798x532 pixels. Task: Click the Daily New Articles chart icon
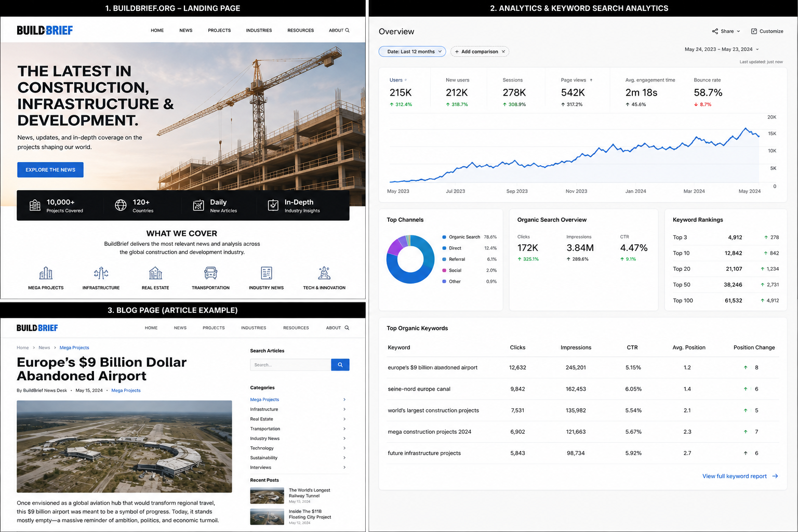pyautogui.click(x=198, y=205)
